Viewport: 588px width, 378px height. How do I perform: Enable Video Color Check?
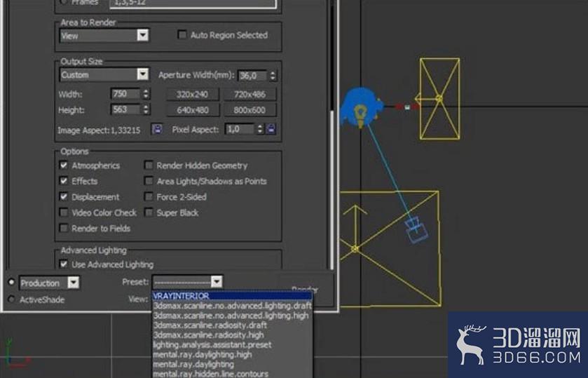tap(64, 212)
